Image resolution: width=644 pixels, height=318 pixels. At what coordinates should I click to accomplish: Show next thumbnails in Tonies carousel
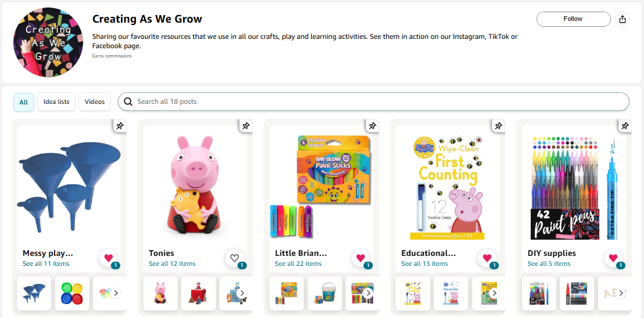tap(242, 293)
